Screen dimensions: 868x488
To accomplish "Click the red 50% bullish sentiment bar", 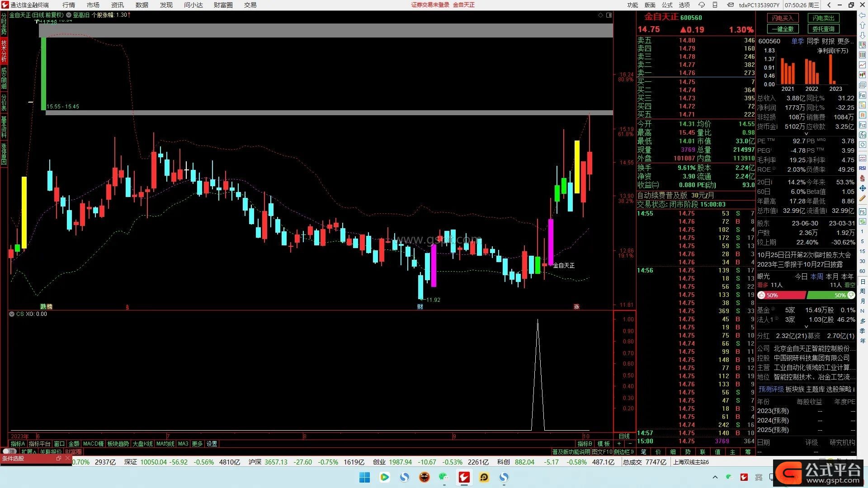I will coord(782,295).
